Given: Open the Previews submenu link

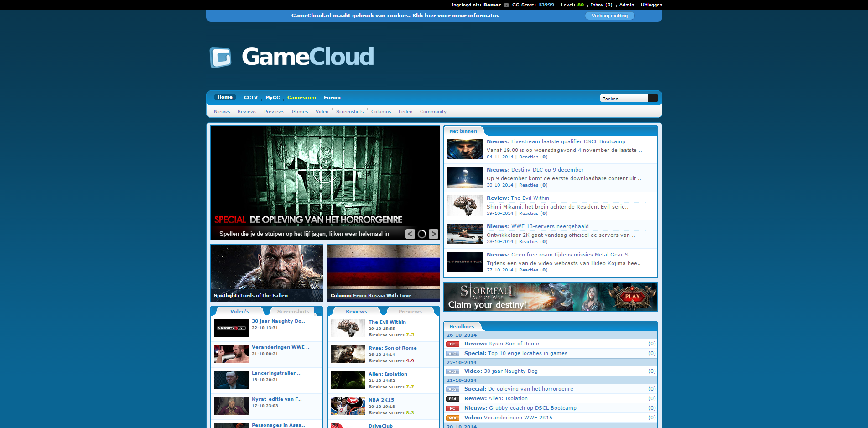Looking at the screenshot, I should 274,112.
